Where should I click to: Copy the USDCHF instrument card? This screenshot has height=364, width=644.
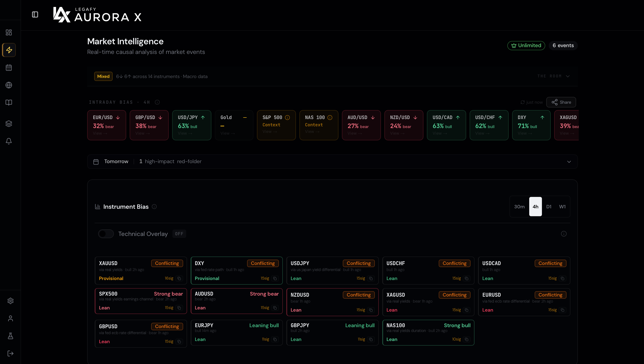[x=467, y=279]
